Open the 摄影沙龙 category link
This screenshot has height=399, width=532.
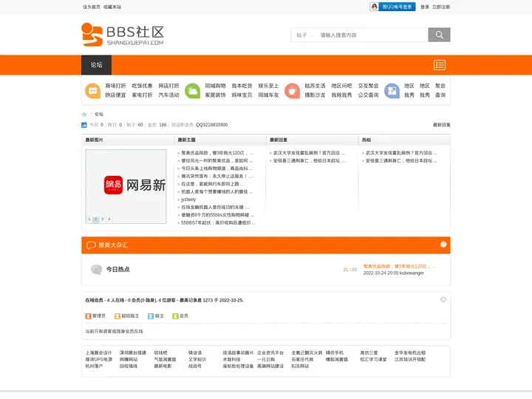tap(315, 95)
